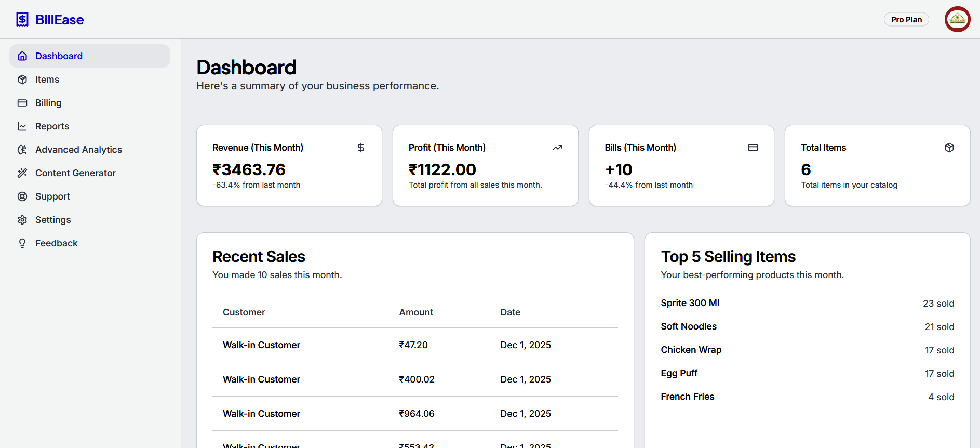Click the Recent Sales heading

tap(259, 257)
